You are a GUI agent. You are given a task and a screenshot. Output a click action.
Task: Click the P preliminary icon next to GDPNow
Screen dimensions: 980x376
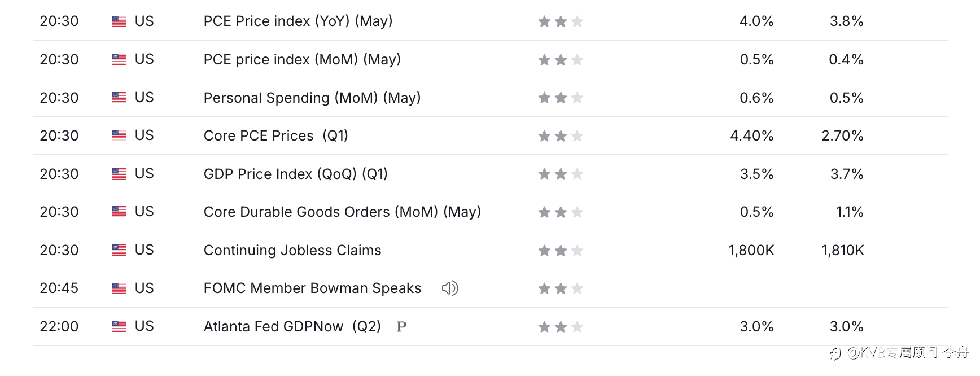(x=401, y=327)
